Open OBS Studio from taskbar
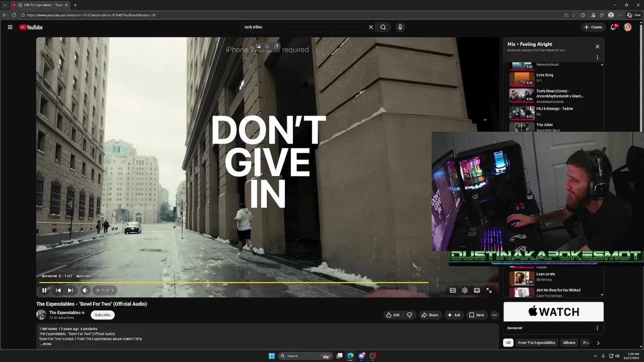The image size is (644, 362). point(373,356)
